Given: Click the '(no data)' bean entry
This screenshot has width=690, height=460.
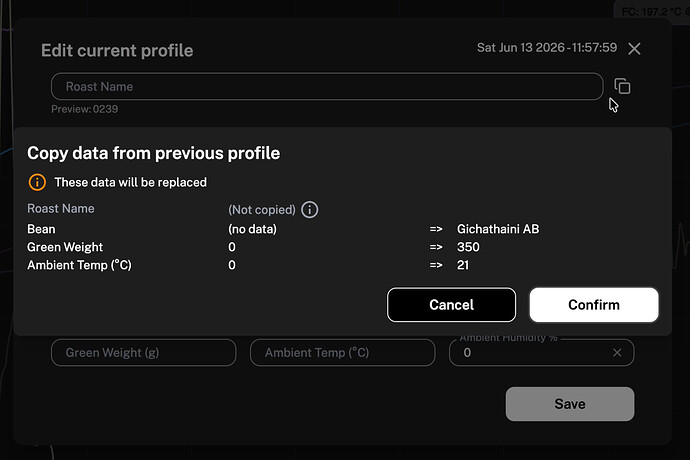Looking at the screenshot, I should (x=253, y=229).
